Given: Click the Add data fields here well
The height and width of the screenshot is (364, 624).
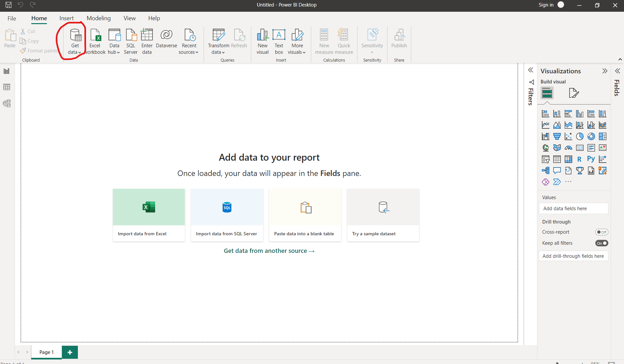Looking at the screenshot, I should pos(573,209).
